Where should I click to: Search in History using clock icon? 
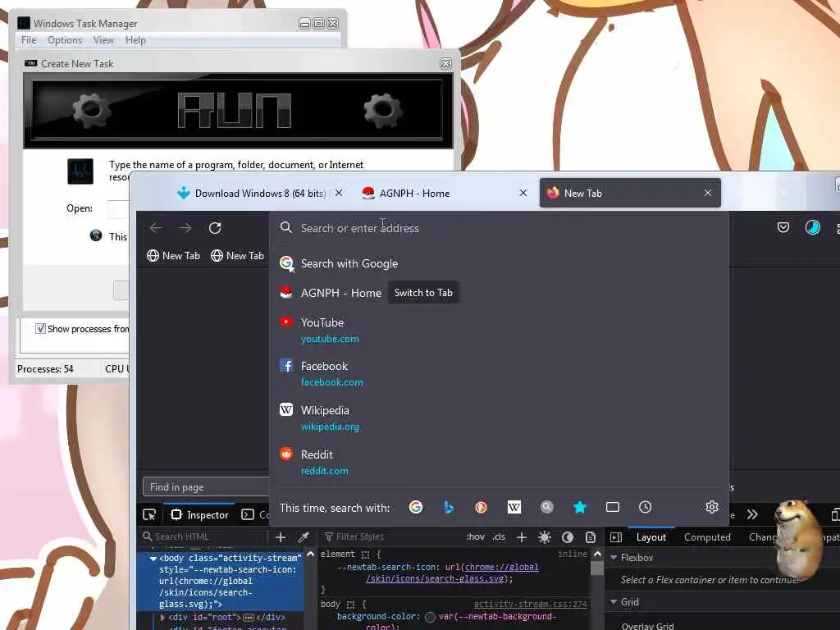(x=645, y=507)
